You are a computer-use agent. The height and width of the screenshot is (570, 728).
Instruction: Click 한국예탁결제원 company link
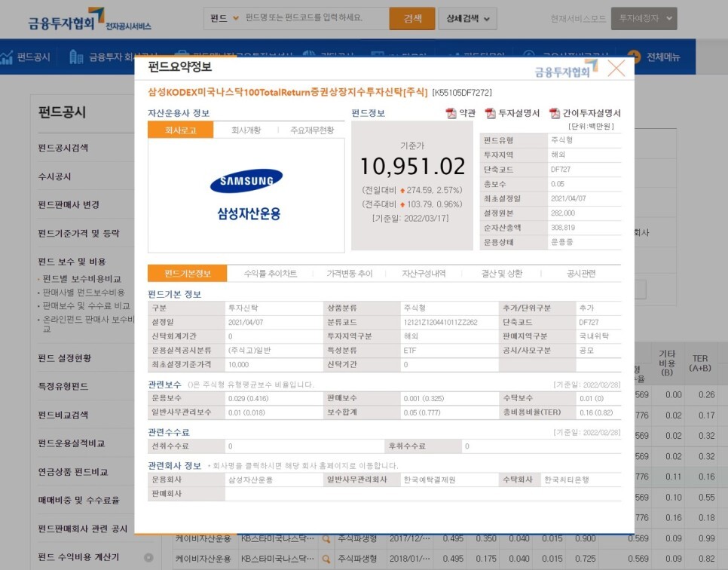(430, 480)
